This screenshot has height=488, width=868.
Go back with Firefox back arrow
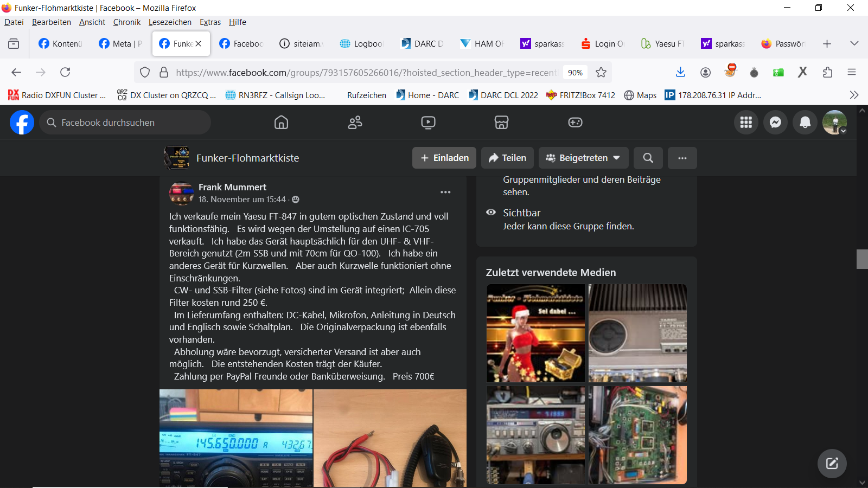pyautogui.click(x=16, y=72)
